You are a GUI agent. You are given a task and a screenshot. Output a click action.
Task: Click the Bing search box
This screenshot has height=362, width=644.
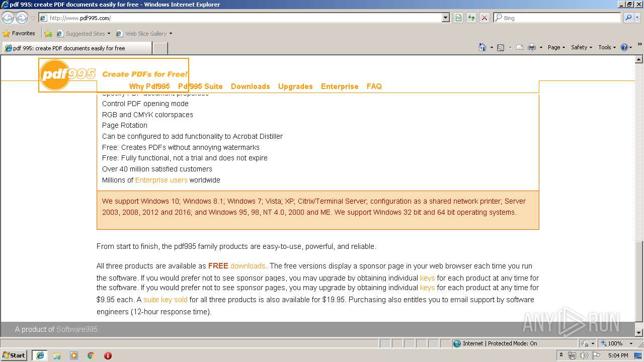pyautogui.click(x=557, y=18)
